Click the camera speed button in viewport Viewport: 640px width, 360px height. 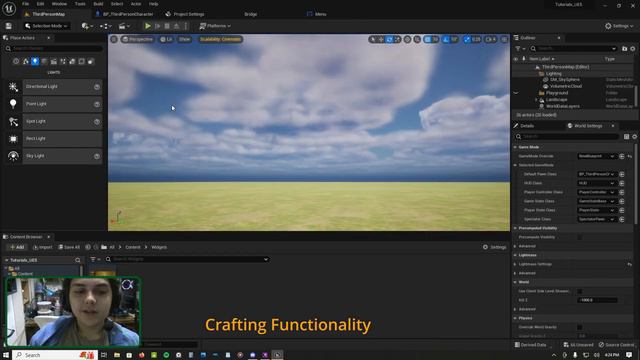tap(491, 39)
